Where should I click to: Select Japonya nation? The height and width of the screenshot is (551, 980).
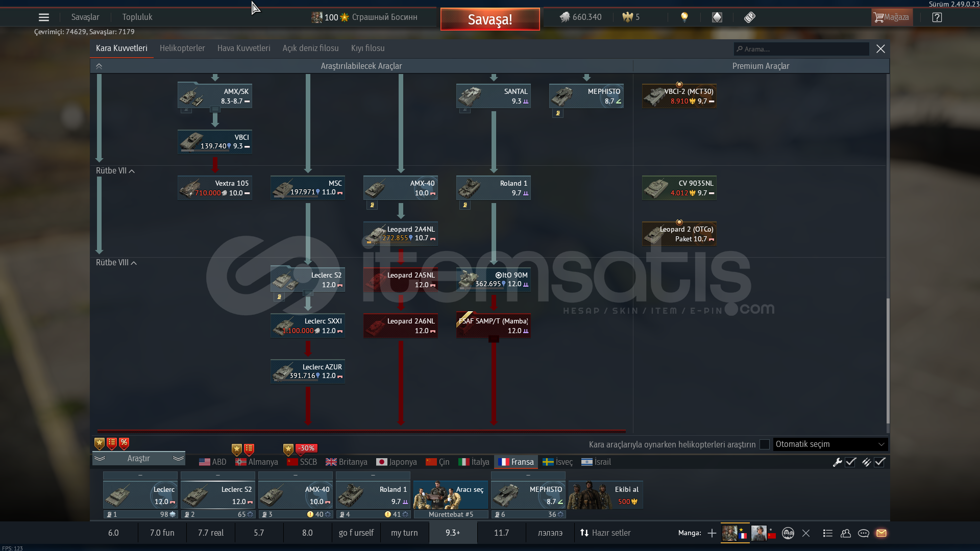tap(397, 462)
